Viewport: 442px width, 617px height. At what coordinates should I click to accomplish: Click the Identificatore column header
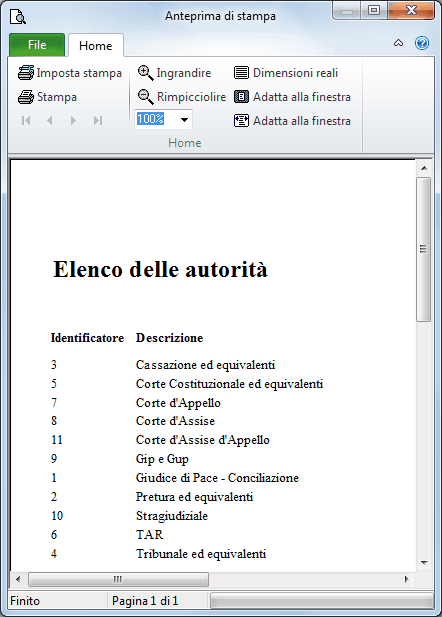point(87,338)
